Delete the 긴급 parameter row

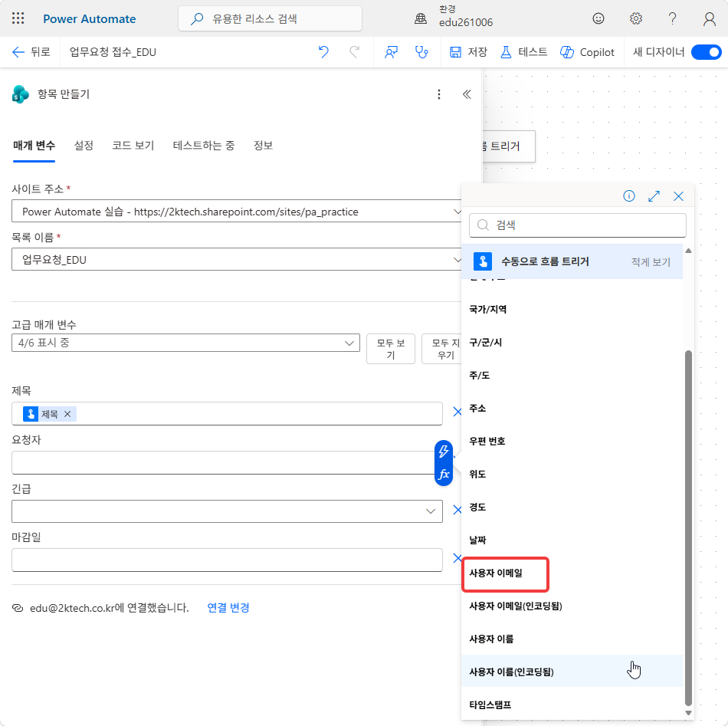click(x=457, y=510)
